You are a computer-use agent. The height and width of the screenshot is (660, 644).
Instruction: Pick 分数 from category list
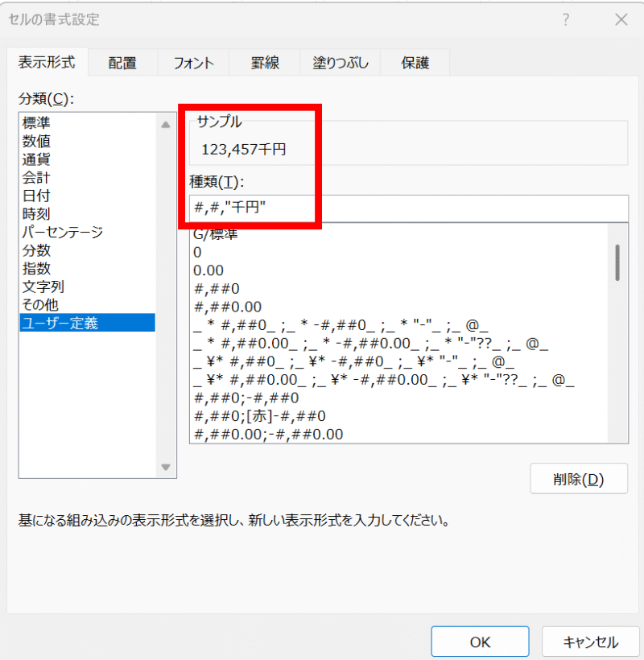pyautogui.click(x=88, y=250)
